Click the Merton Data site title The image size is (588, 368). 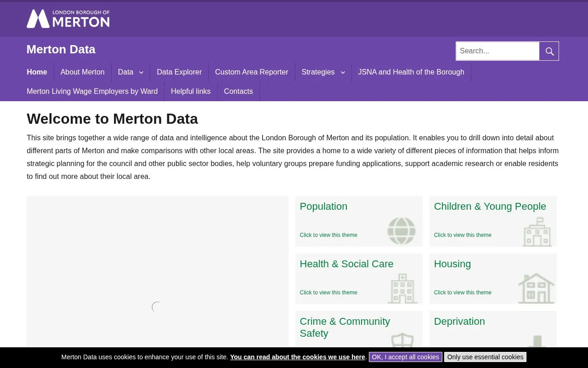pyautogui.click(x=61, y=49)
